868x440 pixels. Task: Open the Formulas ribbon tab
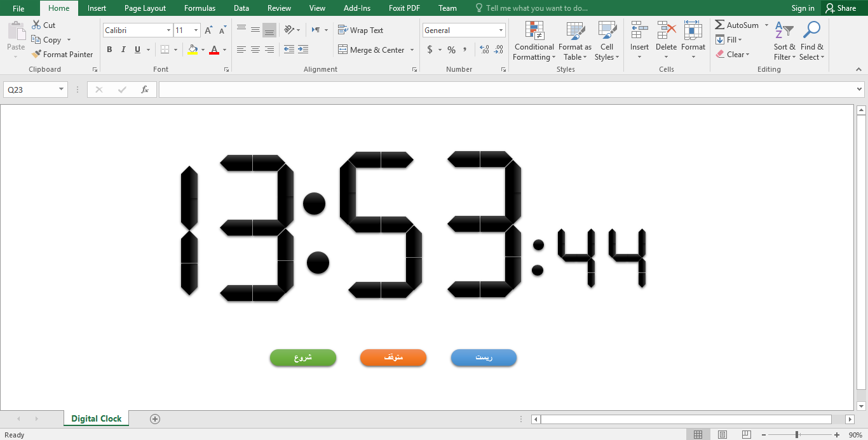pos(200,8)
